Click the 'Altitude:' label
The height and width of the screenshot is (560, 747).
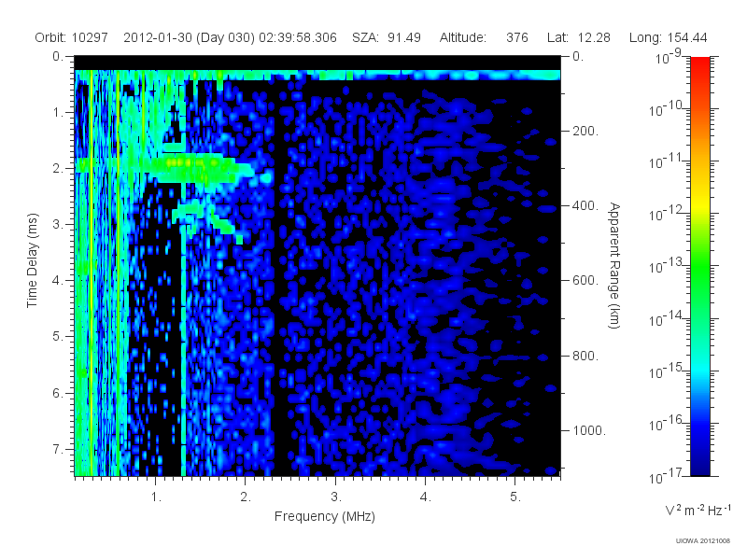coord(462,37)
